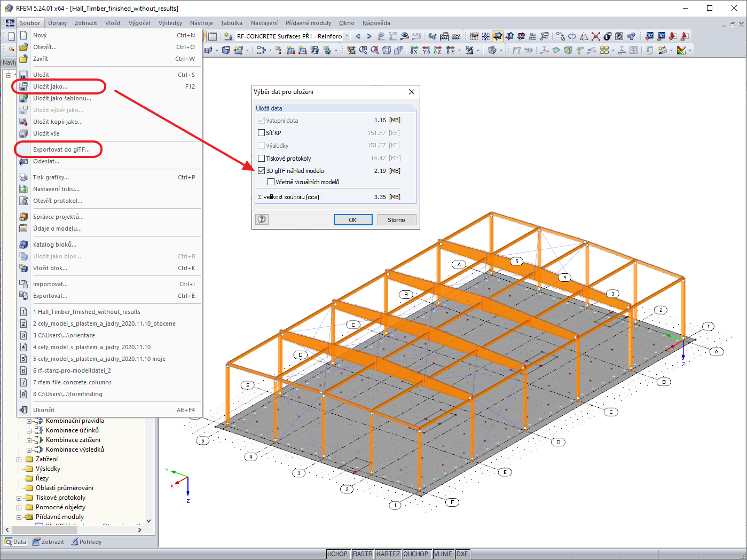Viewport: 747px width, 560px height.
Task: Uncheck 3D glTF náhled modelu
Action: (x=261, y=171)
